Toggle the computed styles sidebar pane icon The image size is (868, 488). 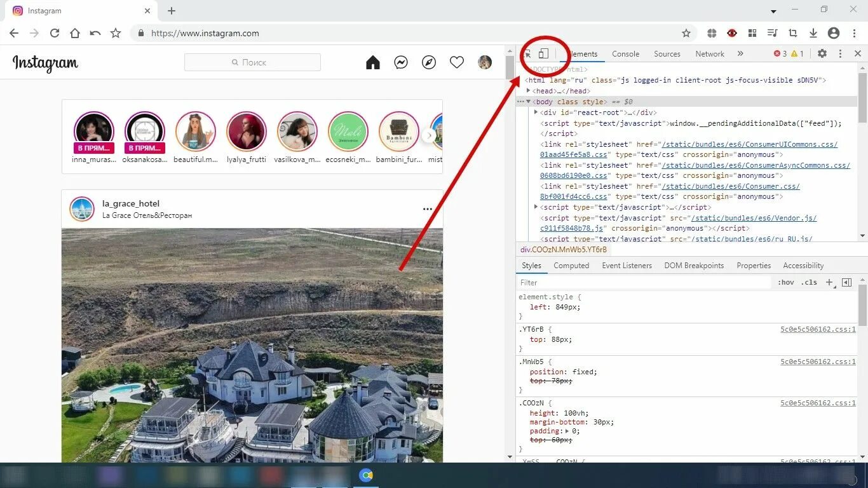tap(846, 283)
